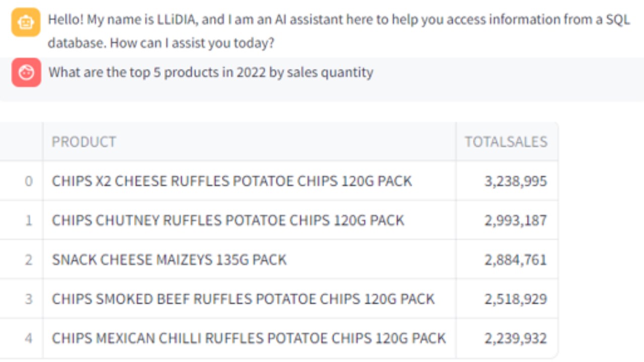
Task: Click the 2,993,187 total sales value
Action: (x=515, y=220)
